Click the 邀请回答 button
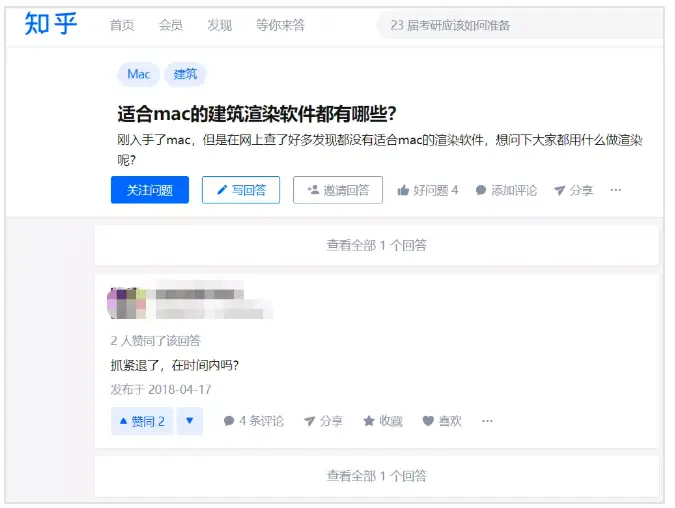This screenshot has height=508, width=675. coord(338,190)
